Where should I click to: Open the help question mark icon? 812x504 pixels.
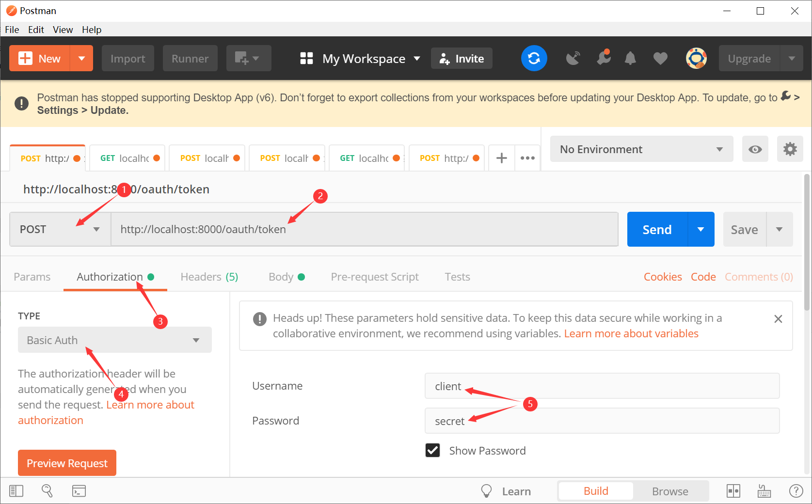click(796, 491)
